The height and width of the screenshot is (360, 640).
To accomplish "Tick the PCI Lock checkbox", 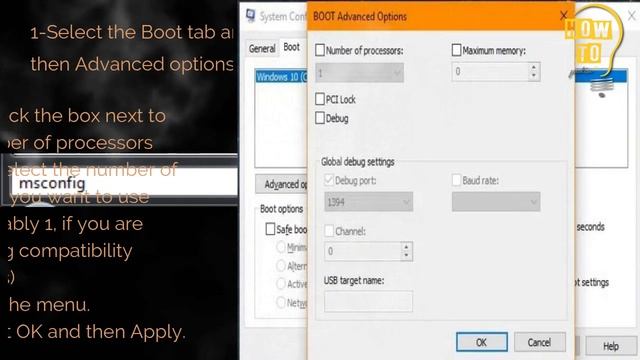I will (320, 99).
